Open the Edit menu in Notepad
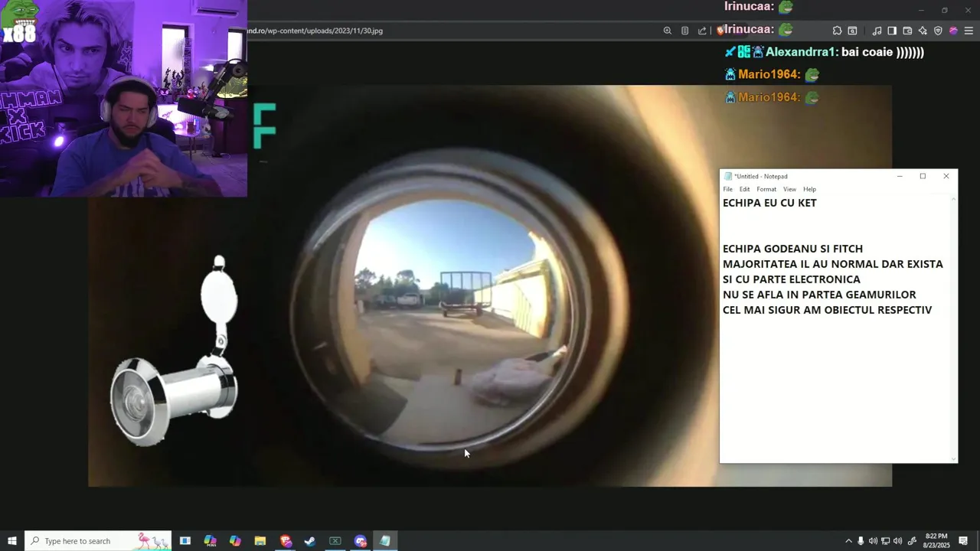The image size is (980, 551). pos(744,189)
